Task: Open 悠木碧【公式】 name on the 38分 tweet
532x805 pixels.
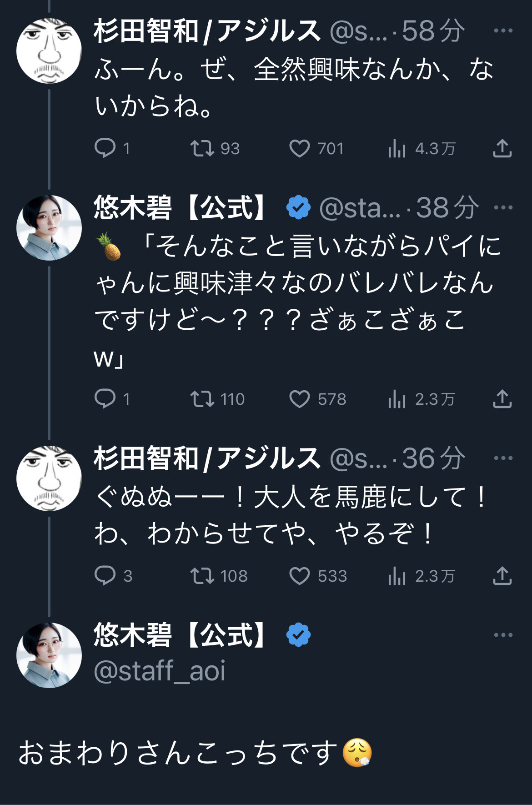Action: tap(181, 208)
